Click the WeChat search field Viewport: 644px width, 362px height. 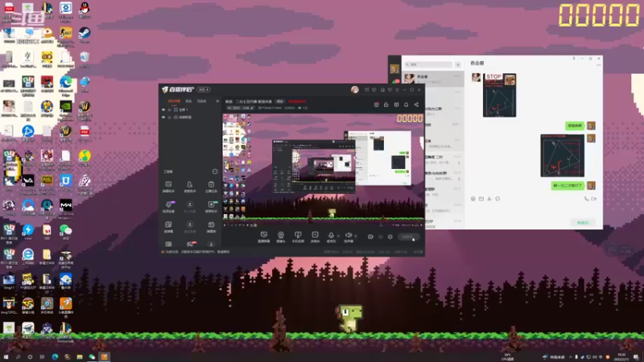click(428, 64)
